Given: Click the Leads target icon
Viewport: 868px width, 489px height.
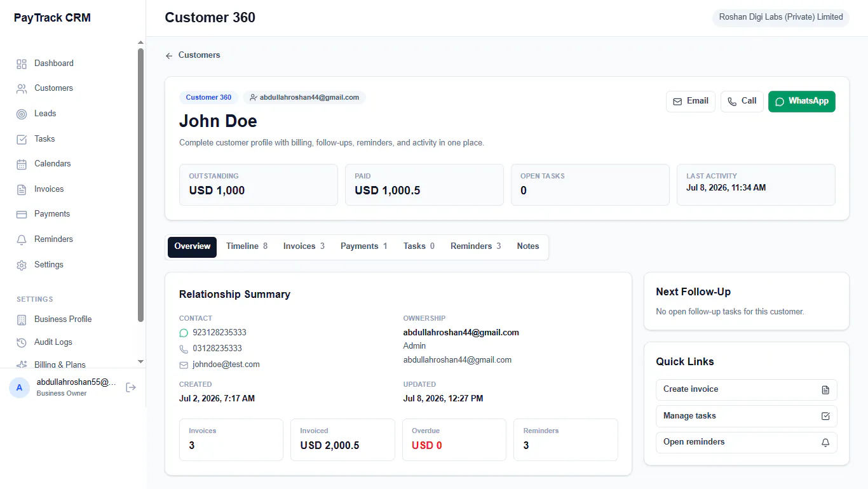Looking at the screenshot, I should click(x=22, y=114).
